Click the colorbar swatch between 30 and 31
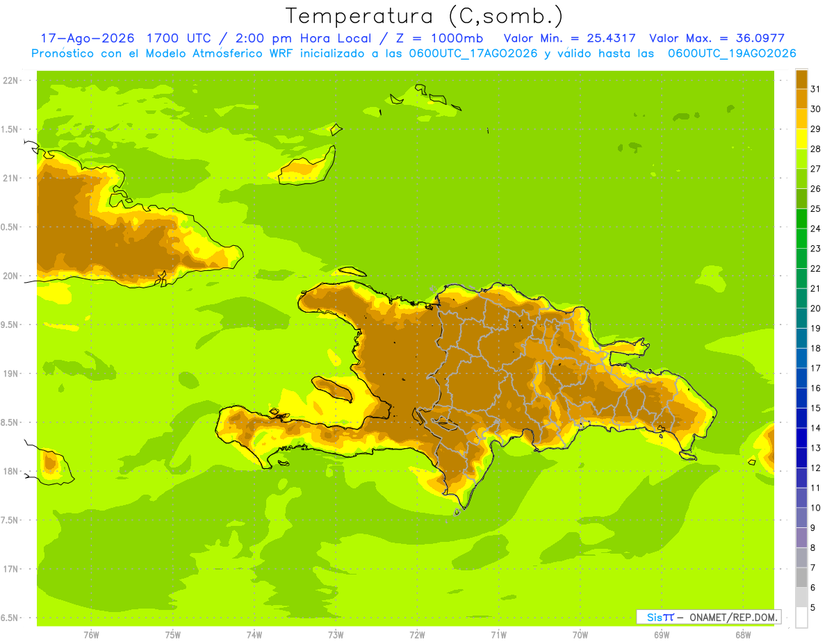The width and height of the screenshot is (834, 644). pyautogui.click(x=801, y=99)
